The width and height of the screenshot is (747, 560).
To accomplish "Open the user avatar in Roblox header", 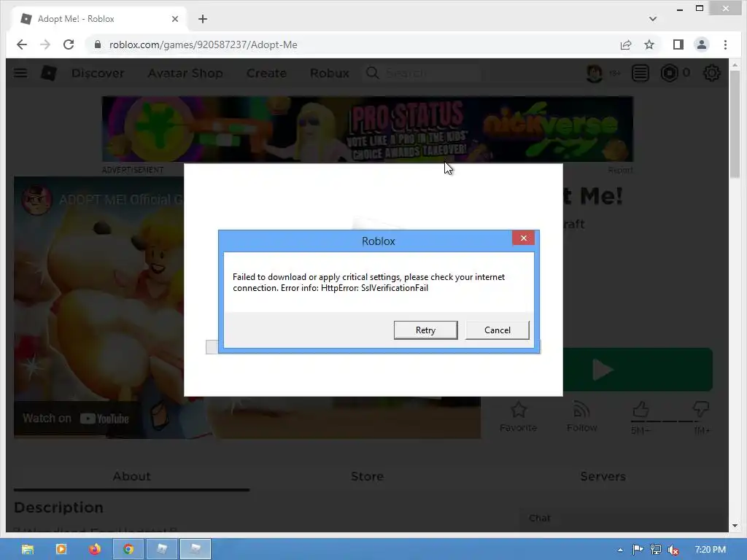I will click(x=594, y=74).
